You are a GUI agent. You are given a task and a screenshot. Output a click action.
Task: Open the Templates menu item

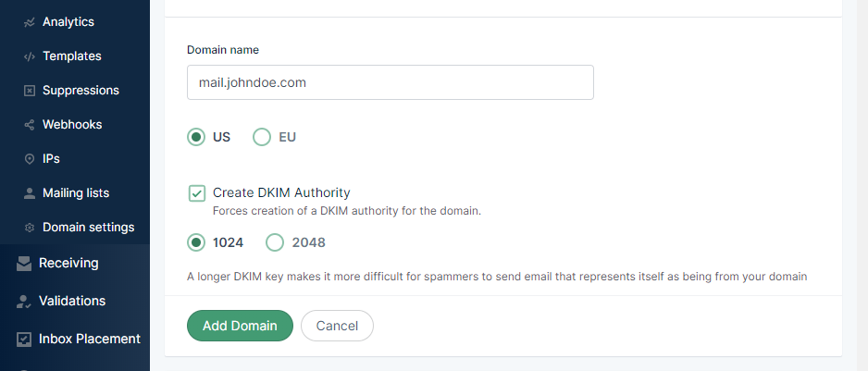point(71,56)
